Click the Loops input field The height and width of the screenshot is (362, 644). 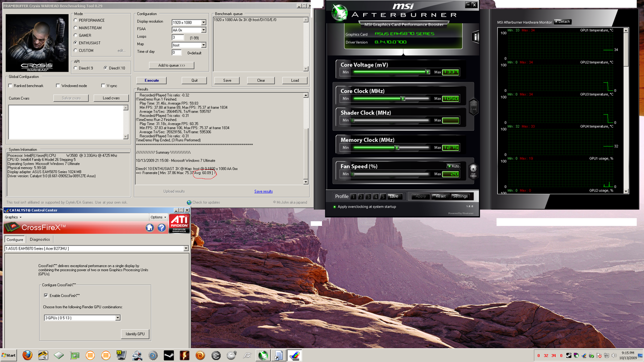click(177, 37)
